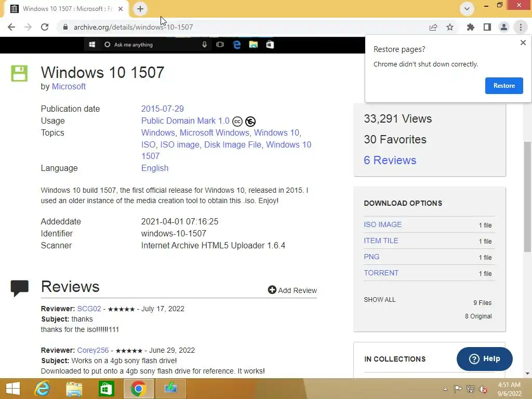This screenshot has height=399, width=532.
Task: Click the network tray icon
Action: (471, 389)
